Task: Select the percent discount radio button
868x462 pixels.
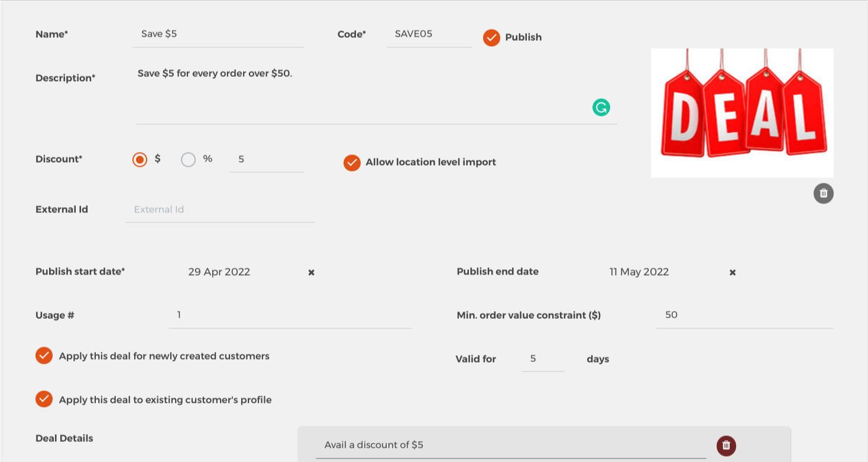Action: [x=188, y=160]
